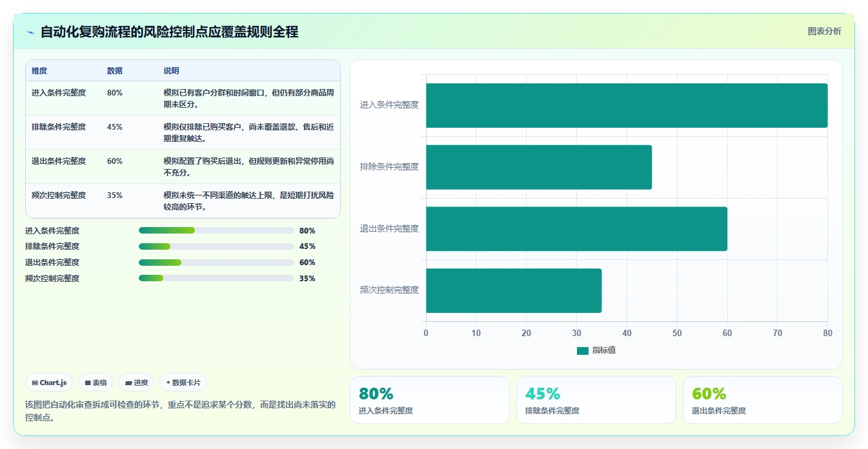The image size is (868, 449).
Task: Click the 数据 table column header
Action: pyautogui.click(x=115, y=71)
